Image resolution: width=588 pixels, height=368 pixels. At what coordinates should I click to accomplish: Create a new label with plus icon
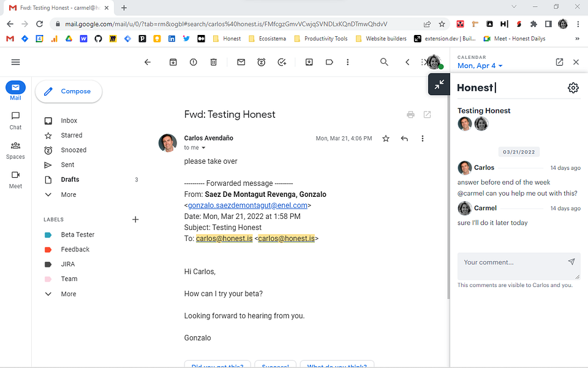click(135, 220)
